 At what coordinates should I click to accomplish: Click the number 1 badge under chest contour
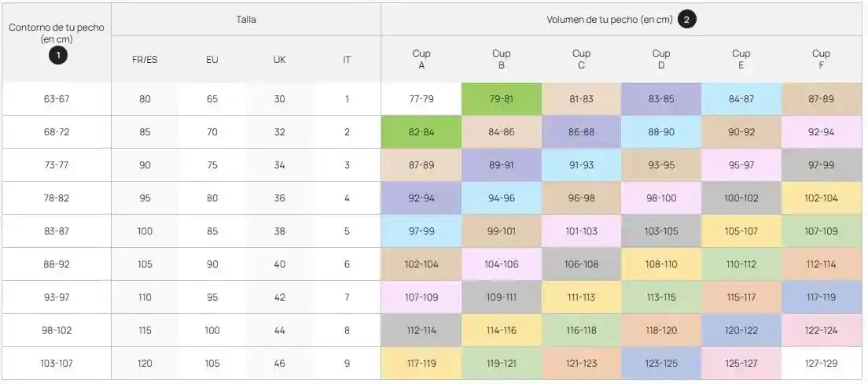pyautogui.click(x=57, y=55)
